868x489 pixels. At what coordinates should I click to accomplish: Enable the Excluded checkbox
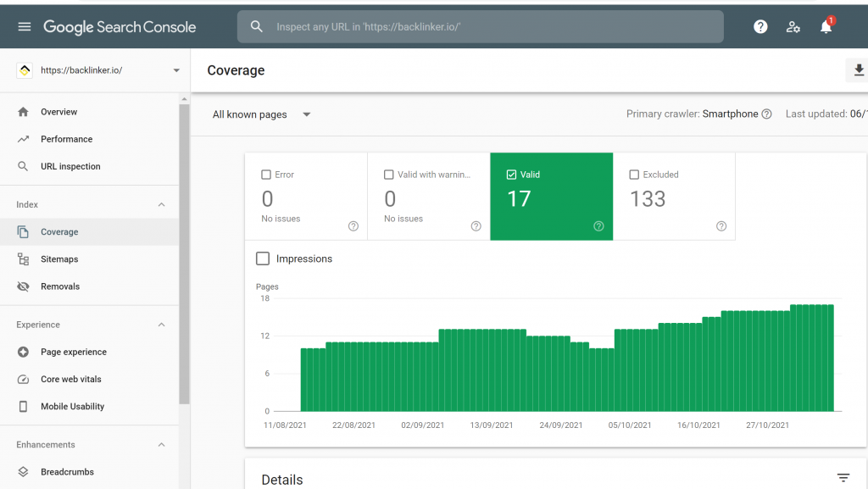[634, 175]
